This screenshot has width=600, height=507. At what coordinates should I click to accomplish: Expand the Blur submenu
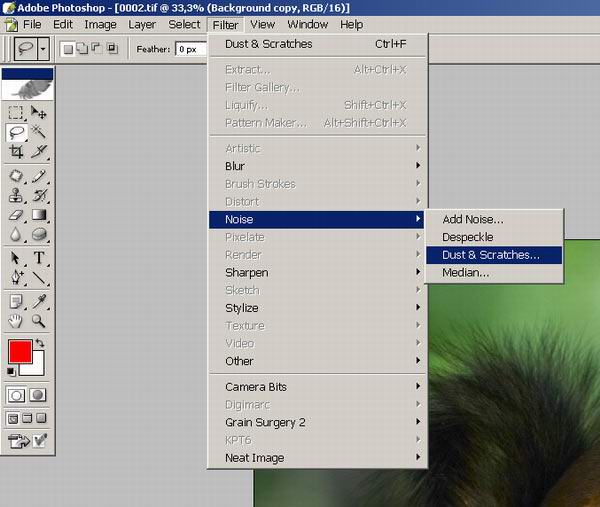tap(317, 166)
